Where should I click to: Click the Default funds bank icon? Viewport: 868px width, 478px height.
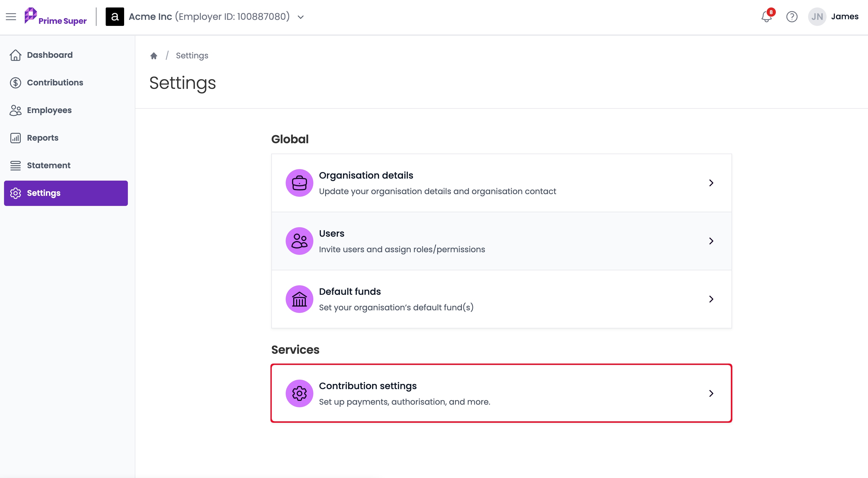[x=299, y=299]
